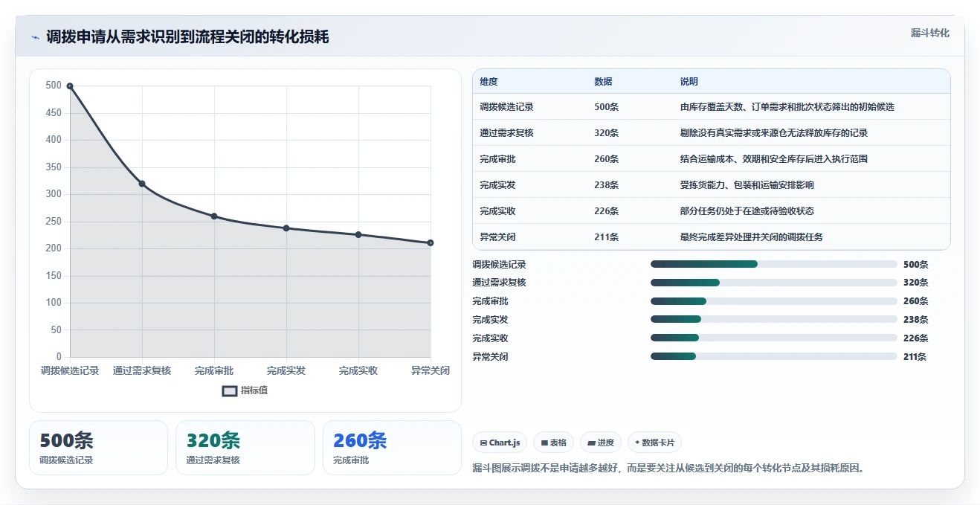Click the 完成审批 progress bar
This screenshot has width=980, height=505.
774,301
